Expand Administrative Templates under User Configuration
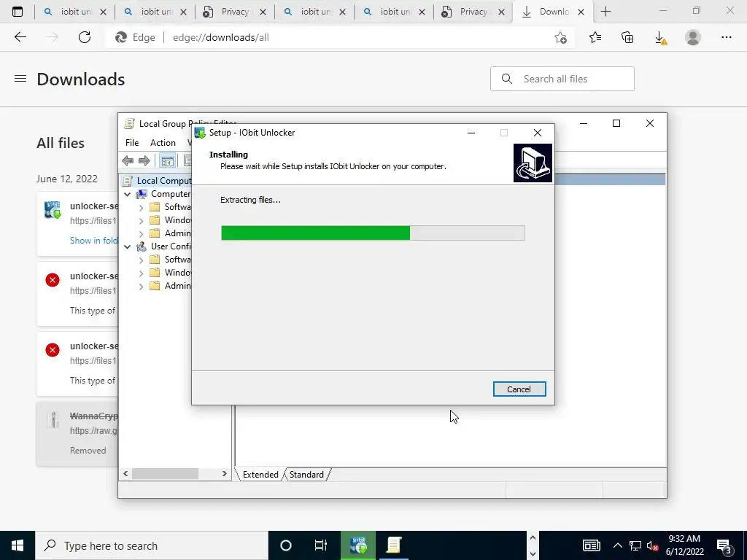The height and width of the screenshot is (560, 747). click(141, 286)
